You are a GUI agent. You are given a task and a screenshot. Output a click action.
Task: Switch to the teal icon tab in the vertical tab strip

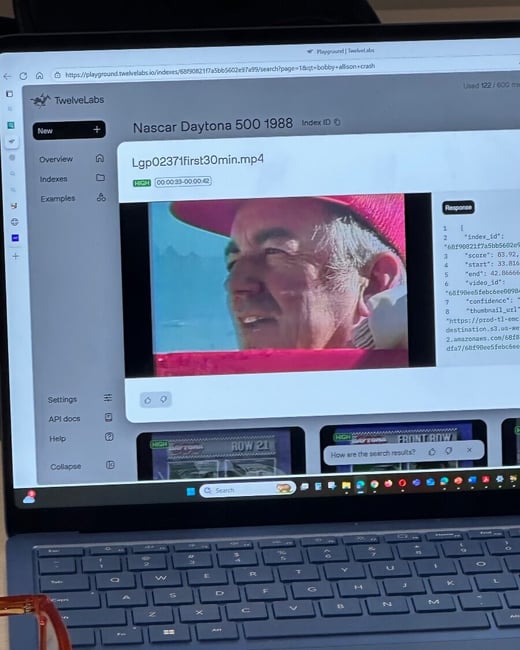11,125
